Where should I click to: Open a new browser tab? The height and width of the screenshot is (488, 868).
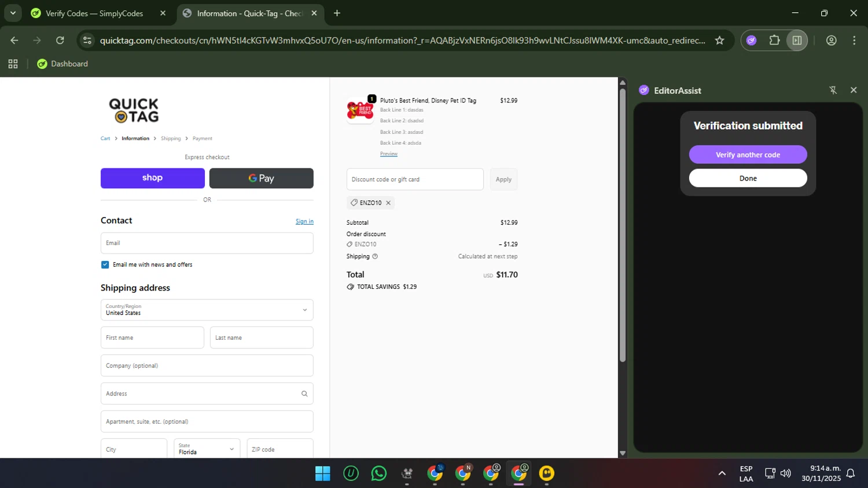(337, 13)
